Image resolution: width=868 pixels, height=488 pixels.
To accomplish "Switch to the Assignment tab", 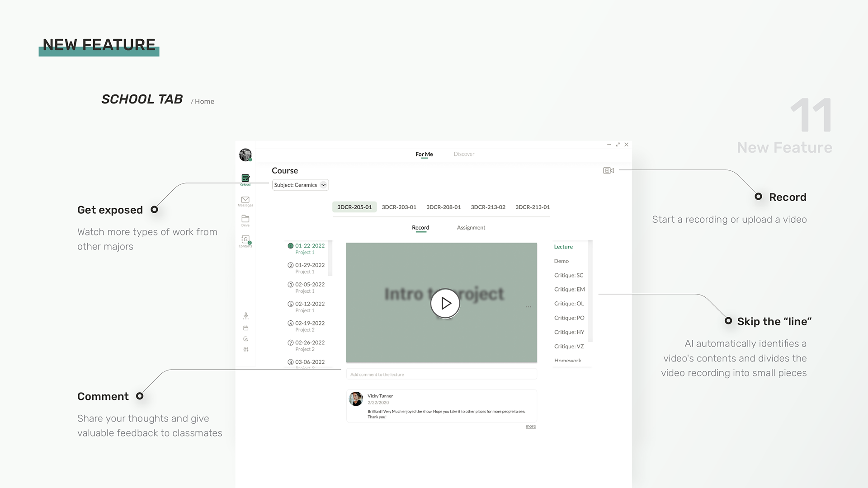I will tap(471, 228).
